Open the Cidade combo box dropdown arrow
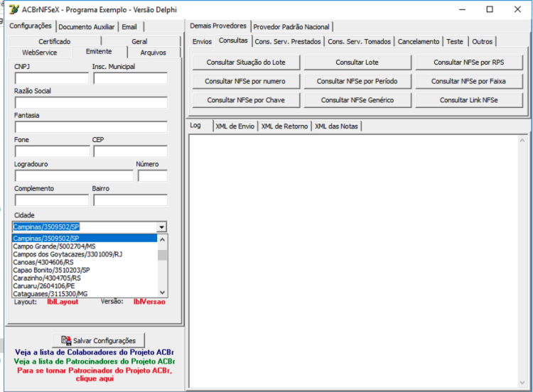Screen dimensions: 533x392 161,227
